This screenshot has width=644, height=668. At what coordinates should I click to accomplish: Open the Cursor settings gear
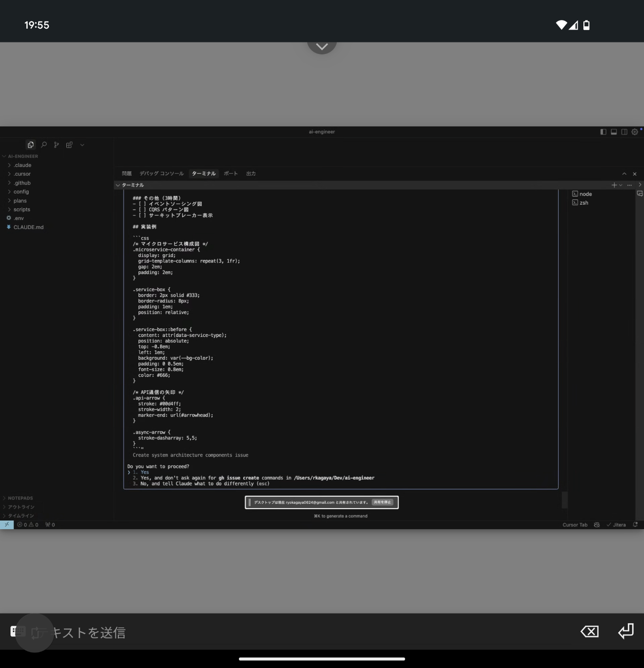[634, 132]
